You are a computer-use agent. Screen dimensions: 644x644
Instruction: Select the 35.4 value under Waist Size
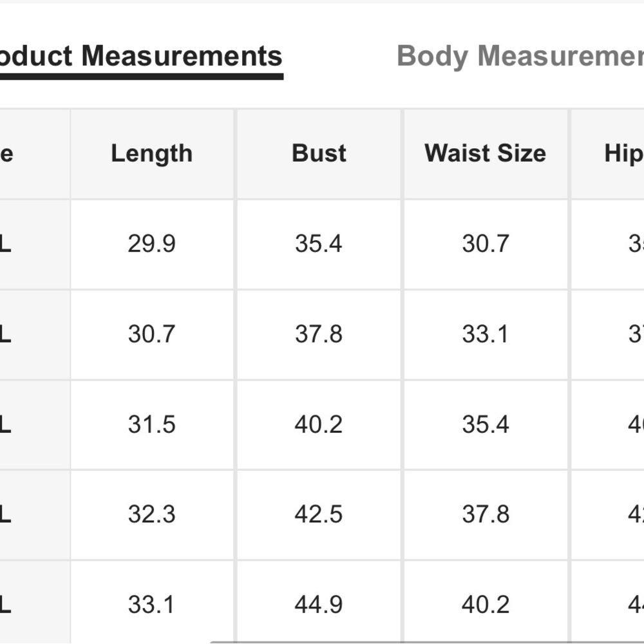click(x=485, y=424)
